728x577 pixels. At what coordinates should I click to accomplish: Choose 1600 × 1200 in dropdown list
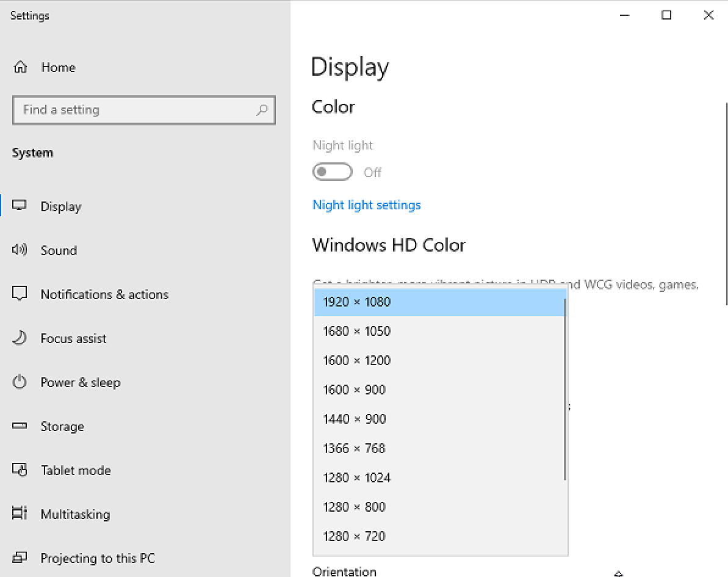tap(439, 360)
